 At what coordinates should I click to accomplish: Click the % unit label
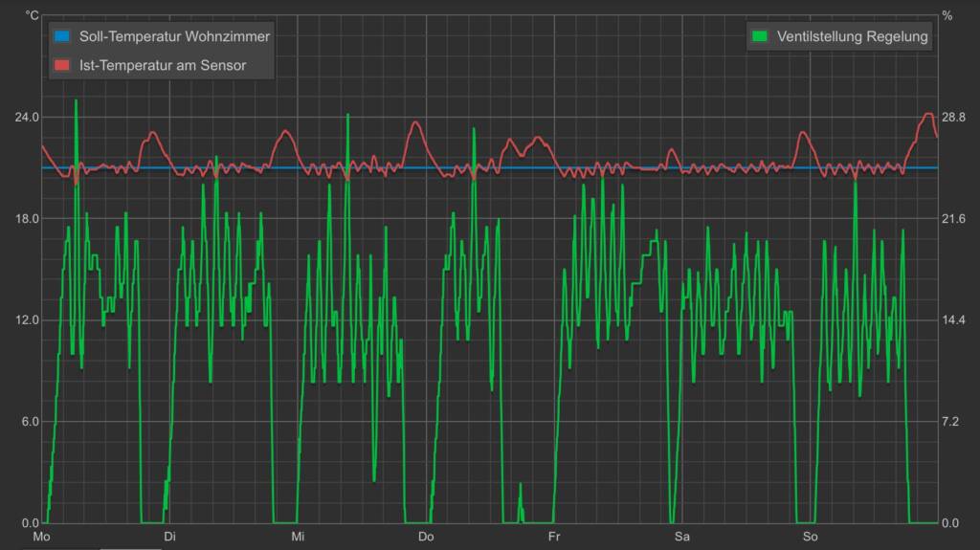coord(947,15)
